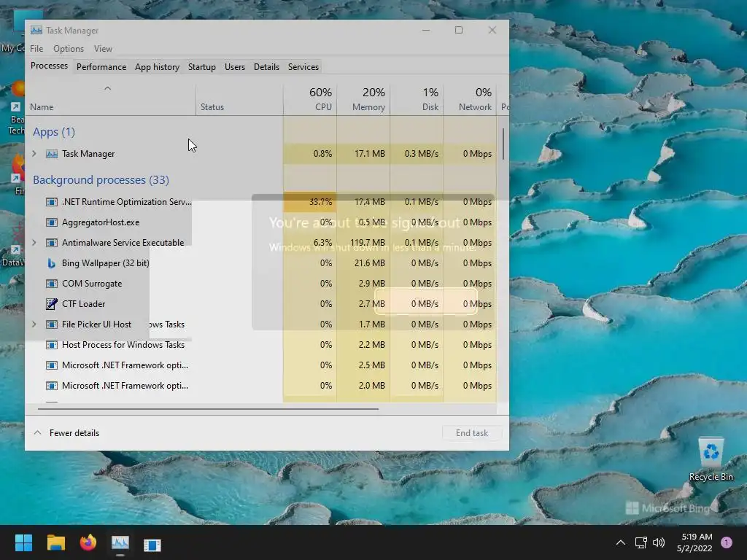Open the Options menu
The image size is (747, 560).
coord(68,49)
